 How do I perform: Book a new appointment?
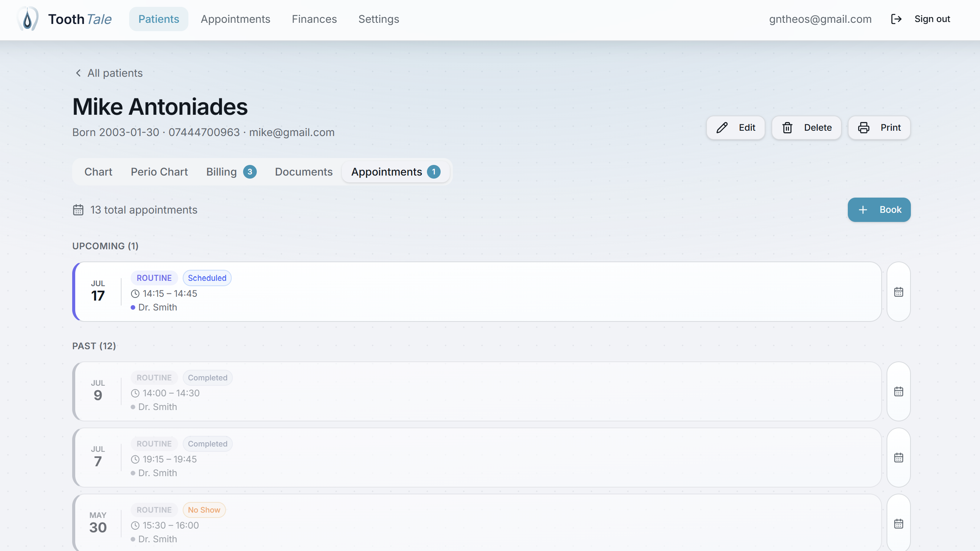click(879, 210)
